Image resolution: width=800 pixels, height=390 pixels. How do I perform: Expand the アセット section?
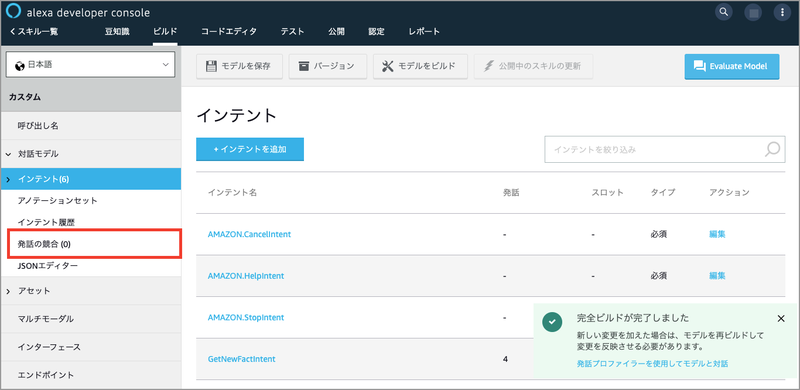[x=8, y=291]
